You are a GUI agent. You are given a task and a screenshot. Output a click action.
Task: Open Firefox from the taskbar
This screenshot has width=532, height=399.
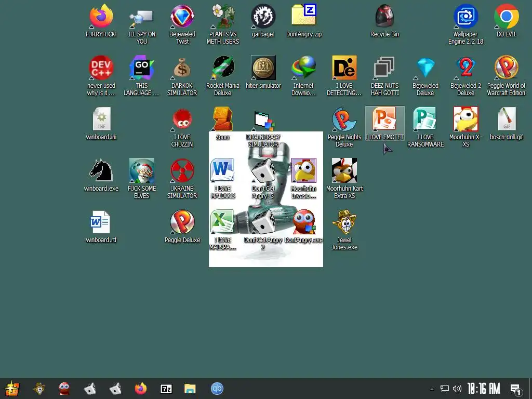click(x=140, y=389)
